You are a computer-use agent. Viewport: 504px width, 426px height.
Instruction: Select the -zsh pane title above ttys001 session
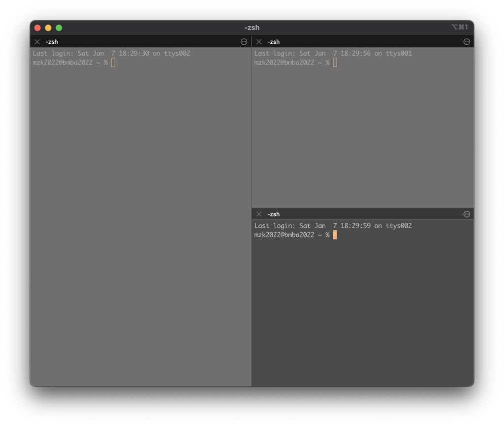(x=274, y=42)
